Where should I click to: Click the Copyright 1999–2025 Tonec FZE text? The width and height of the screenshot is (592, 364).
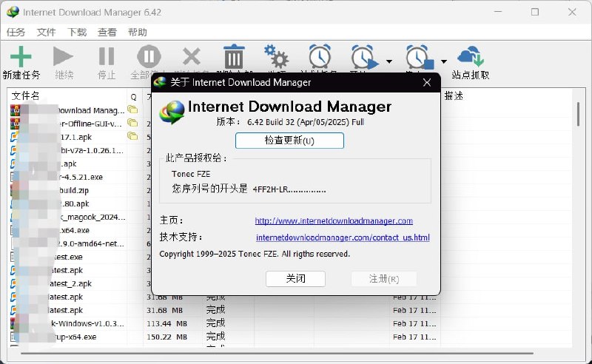click(255, 254)
